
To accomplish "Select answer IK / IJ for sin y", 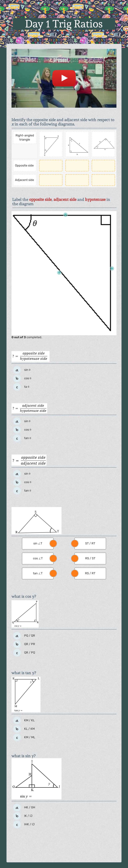I will click(17, 816).
